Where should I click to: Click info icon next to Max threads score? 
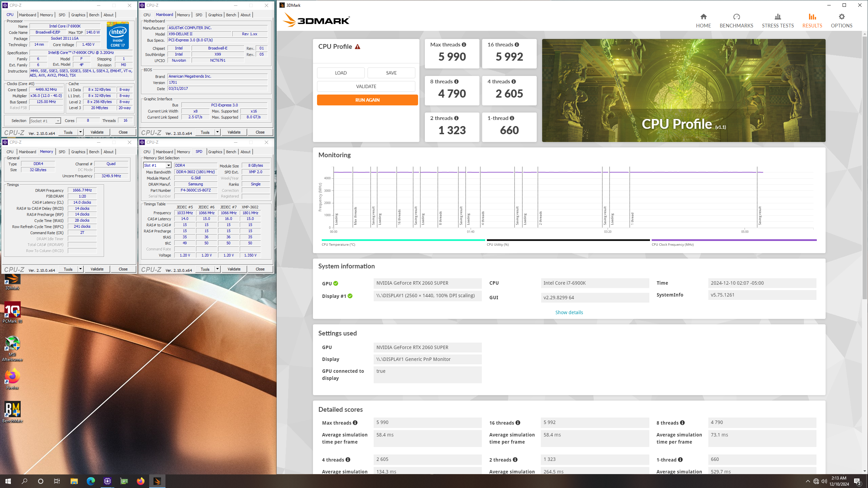point(464,45)
